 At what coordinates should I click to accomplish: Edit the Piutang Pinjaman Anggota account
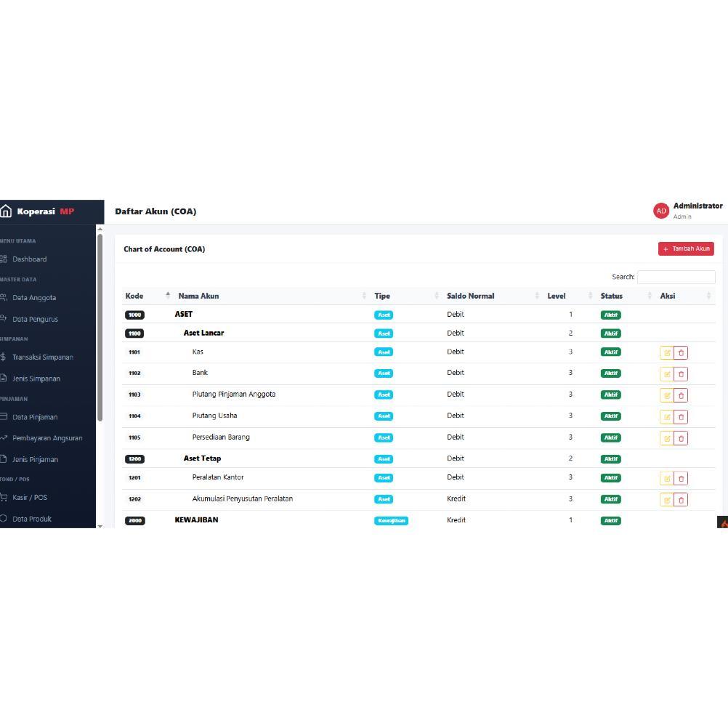pyautogui.click(x=667, y=395)
